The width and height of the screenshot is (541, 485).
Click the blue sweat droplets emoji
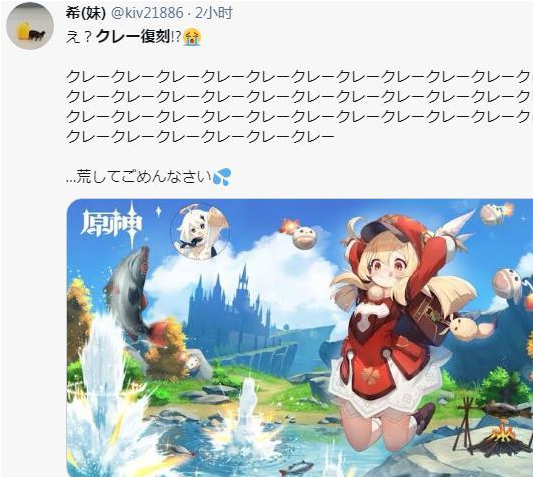click(x=222, y=177)
